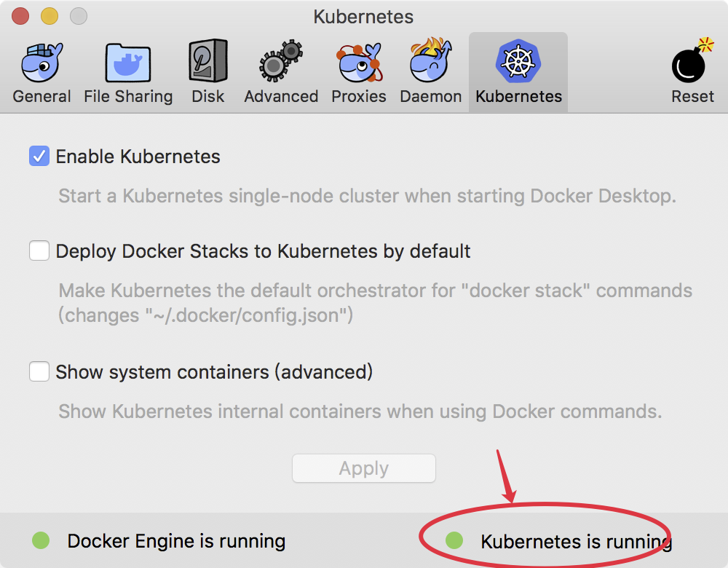Open the Daemon flaming whale icon
The height and width of the screenshot is (568, 728).
(x=430, y=60)
